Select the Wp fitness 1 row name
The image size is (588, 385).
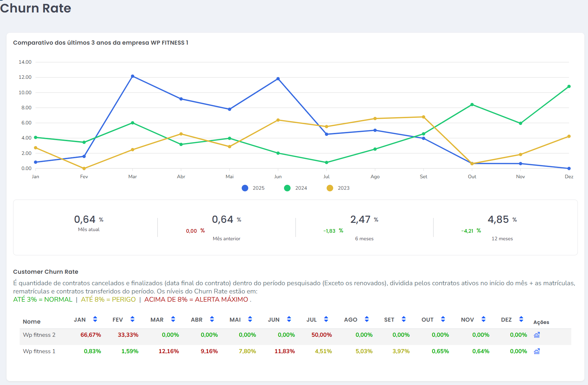(x=39, y=351)
